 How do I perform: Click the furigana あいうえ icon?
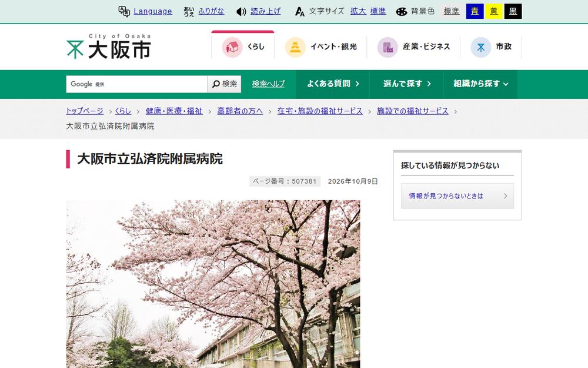[x=189, y=12]
